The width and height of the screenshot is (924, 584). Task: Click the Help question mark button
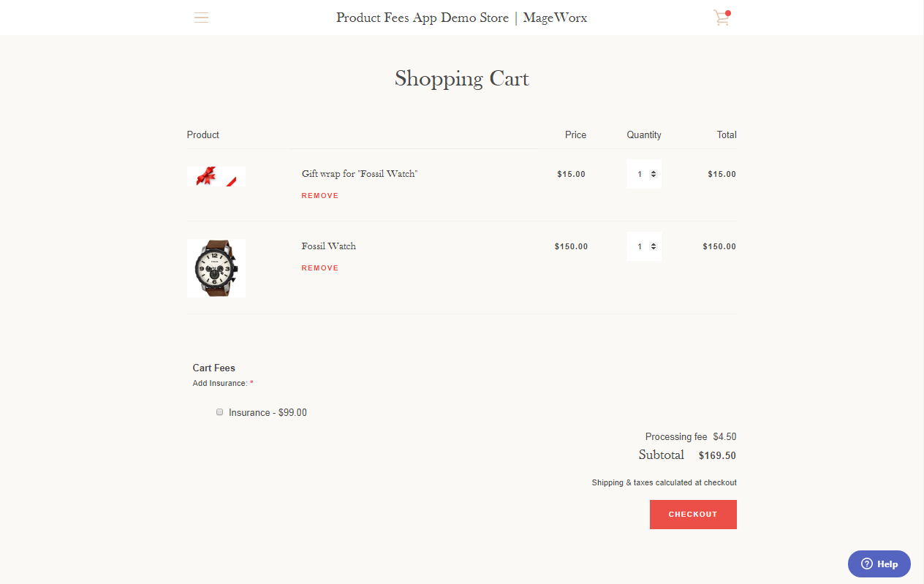coord(879,564)
